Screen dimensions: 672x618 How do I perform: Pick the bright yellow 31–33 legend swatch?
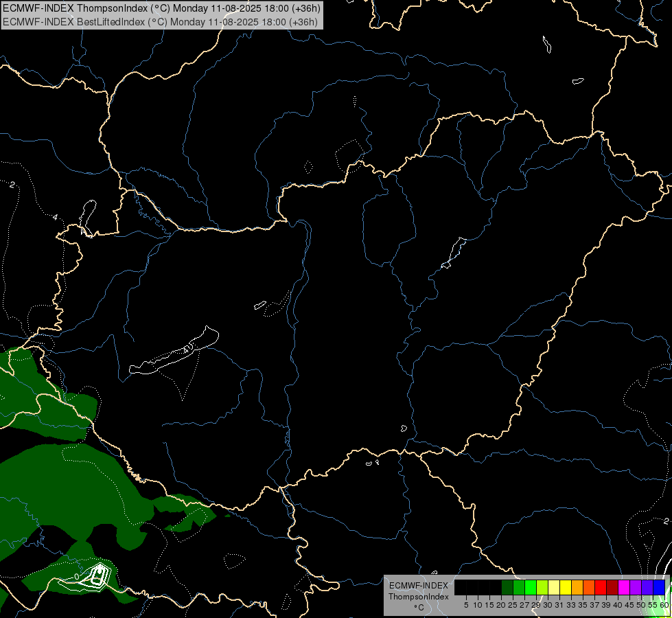coord(566,587)
